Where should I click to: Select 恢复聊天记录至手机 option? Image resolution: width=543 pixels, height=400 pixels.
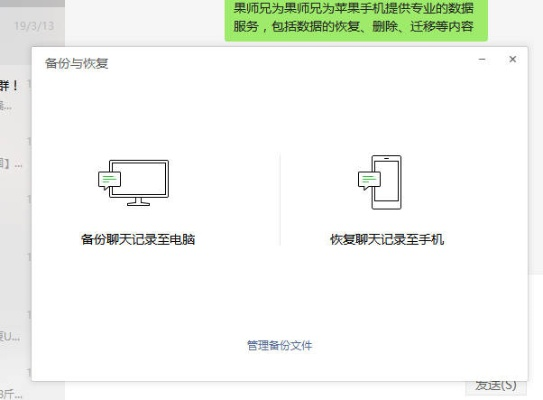click(x=387, y=240)
